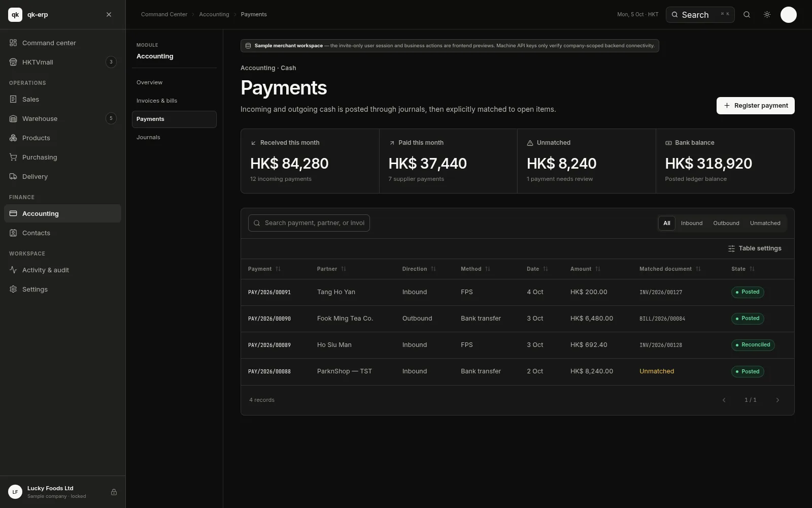812x508 pixels.
Task: Sort by the Date column
Action: coord(537,269)
